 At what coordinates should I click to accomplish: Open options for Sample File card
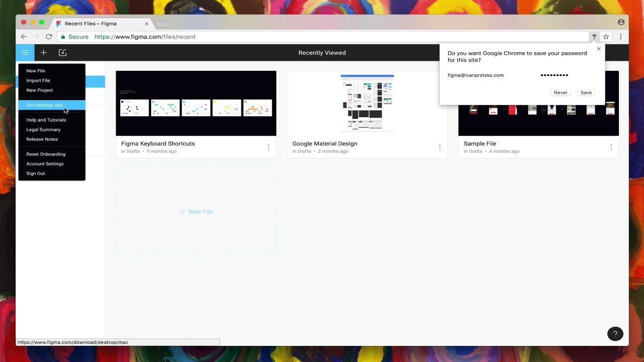click(611, 147)
